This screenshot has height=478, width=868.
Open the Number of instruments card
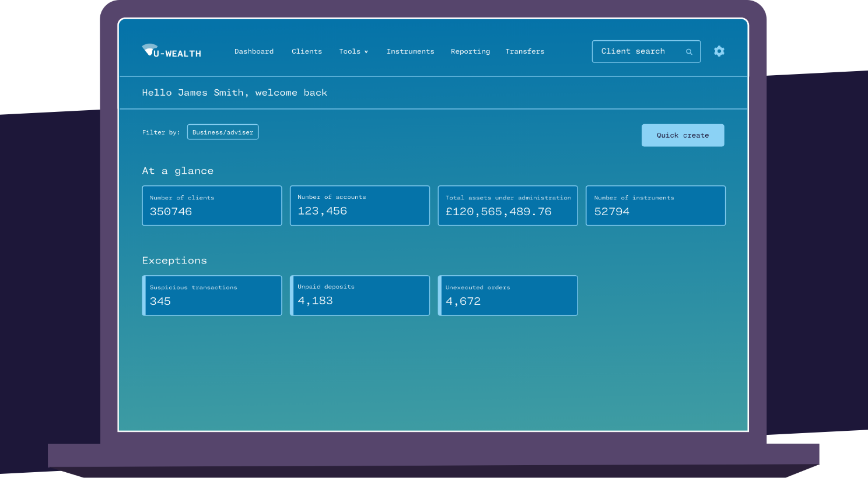656,206
